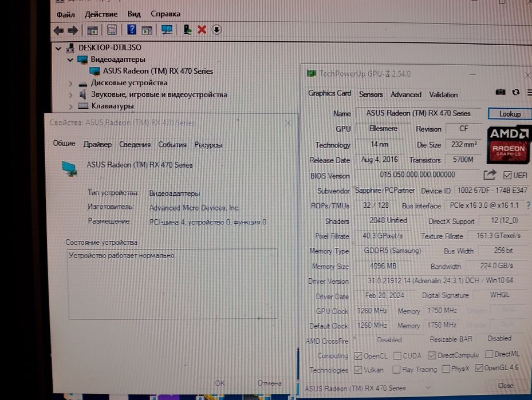Click the Close button in GPU-Z
This screenshot has width=532, height=400.
pyautogui.click(x=506, y=386)
